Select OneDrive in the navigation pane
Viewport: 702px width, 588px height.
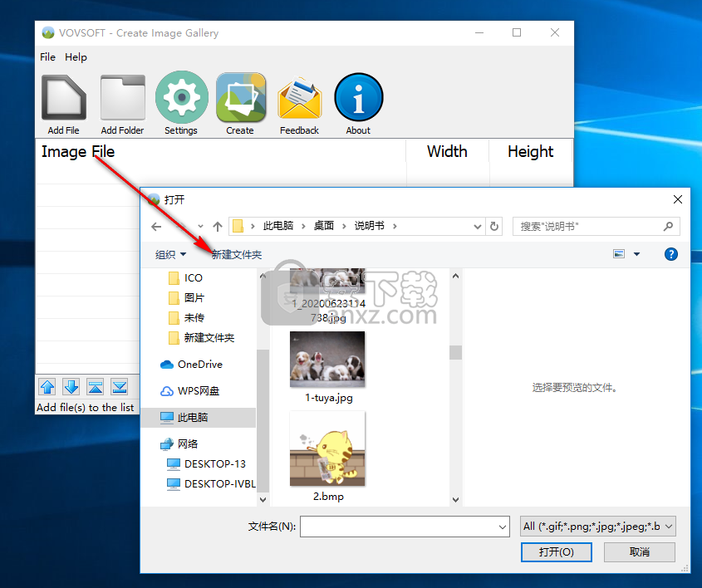(199, 365)
